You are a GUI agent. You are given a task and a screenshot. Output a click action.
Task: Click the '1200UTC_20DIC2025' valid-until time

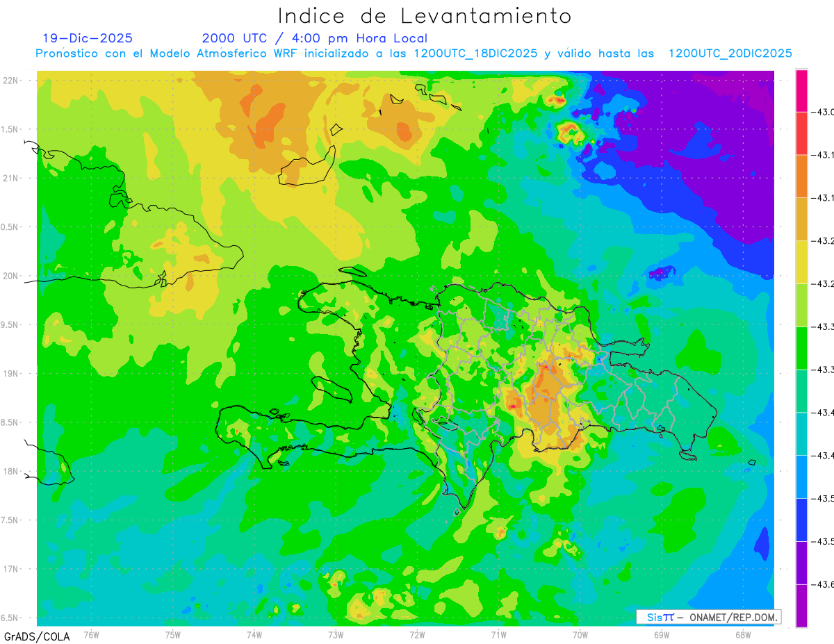[x=730, y=53]
